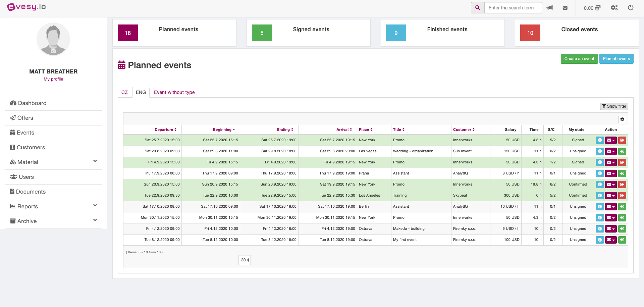Change items per page from 20

click(245, 260)
